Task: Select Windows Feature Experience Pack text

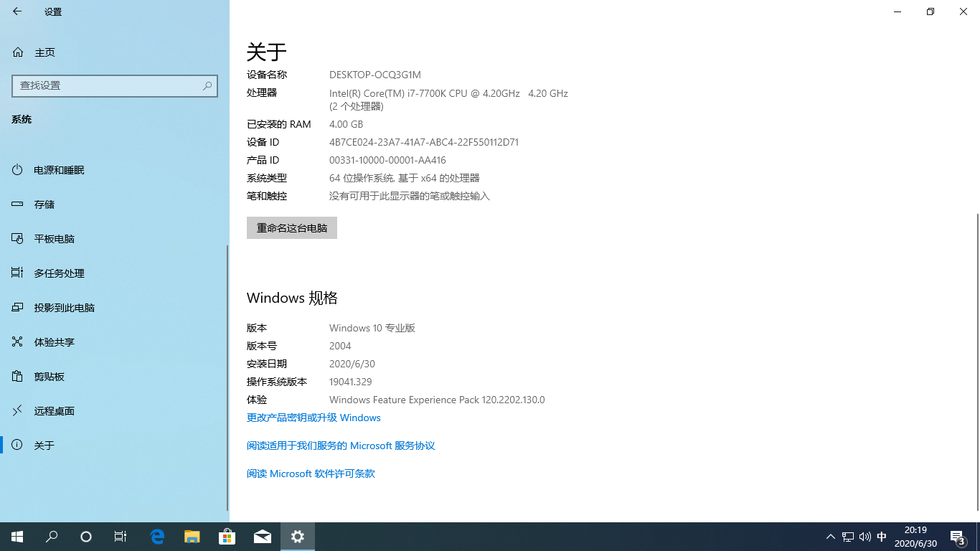Action: coord(437,400)
